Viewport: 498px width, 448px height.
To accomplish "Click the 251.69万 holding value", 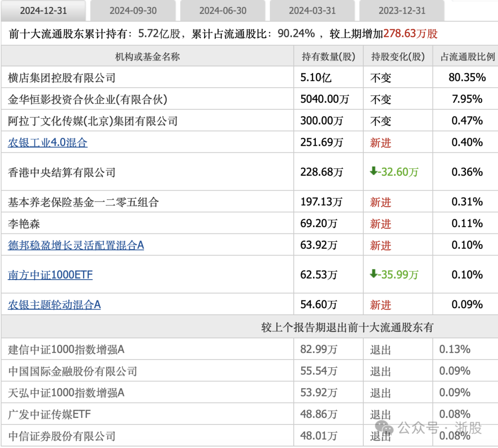I will coord(322,143).
